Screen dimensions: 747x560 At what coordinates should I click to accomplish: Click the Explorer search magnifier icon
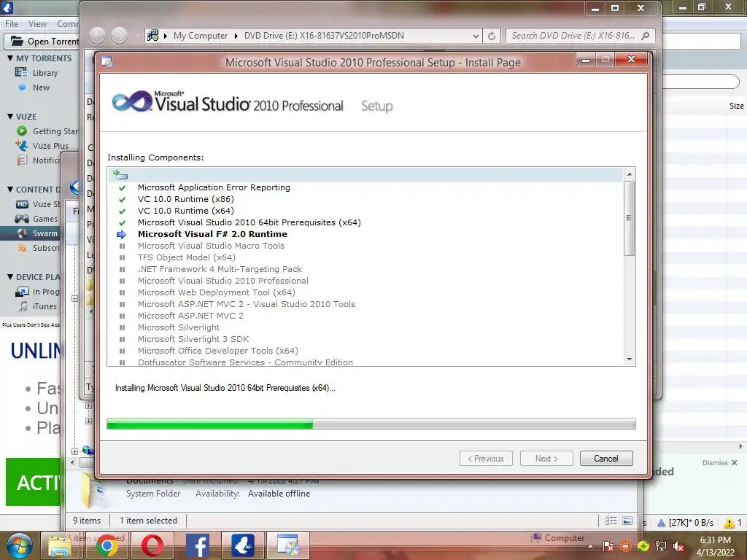click(646, 36)
